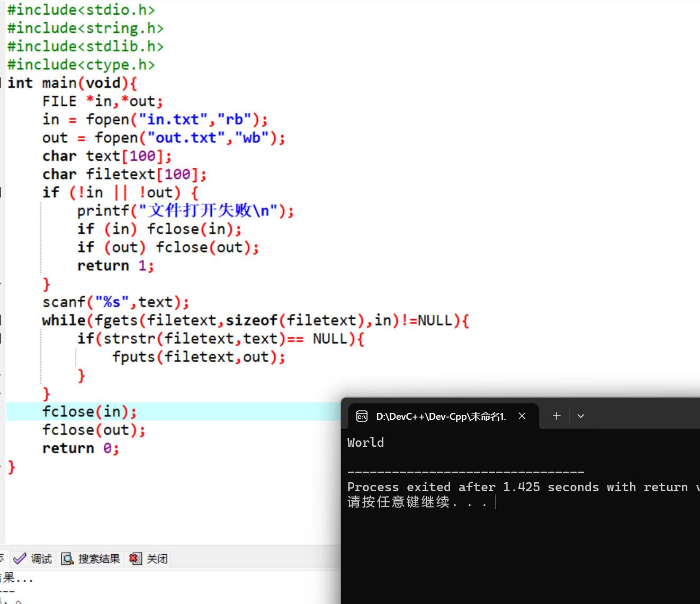
Task: Click the red X icon on the 关闭 tab
Action: pos(134,558)
